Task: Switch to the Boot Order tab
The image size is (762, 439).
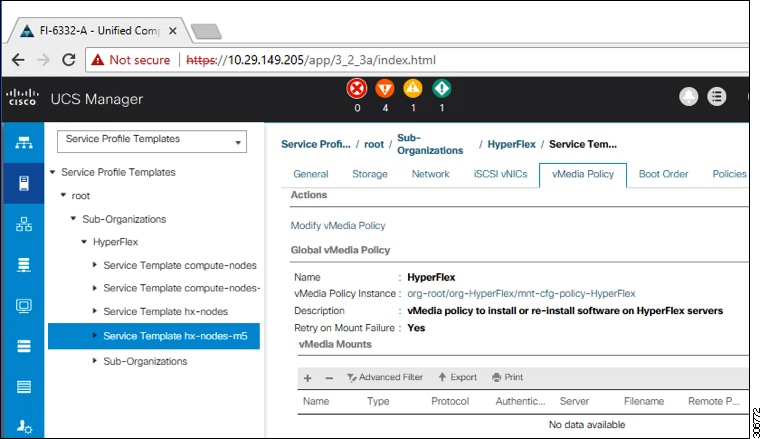Action: [663, 174]
